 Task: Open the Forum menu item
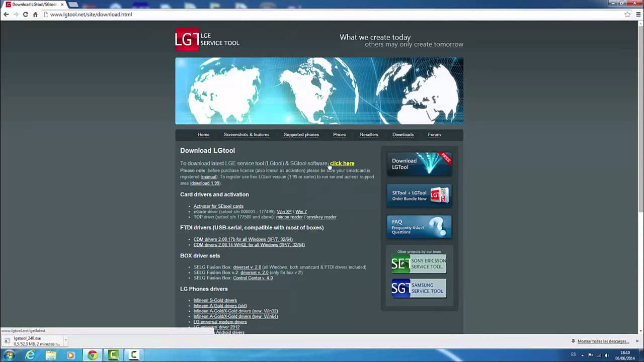[x=434, y=135]
